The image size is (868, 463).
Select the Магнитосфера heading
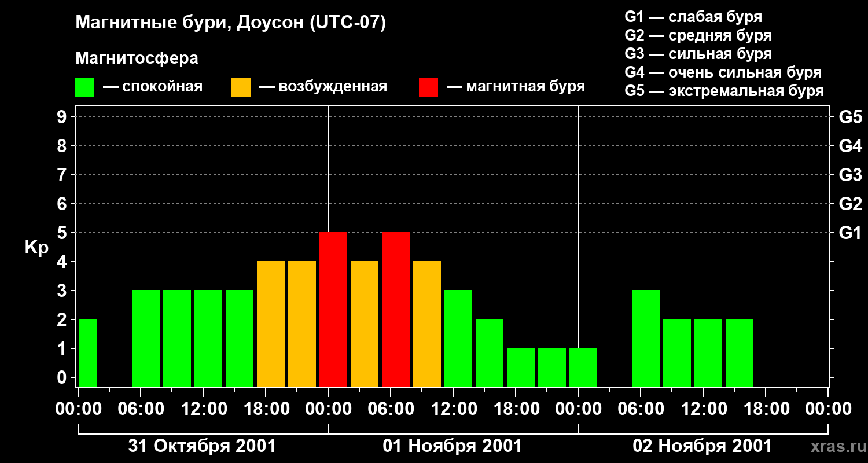pyautogui.click(x=137, y=58)
